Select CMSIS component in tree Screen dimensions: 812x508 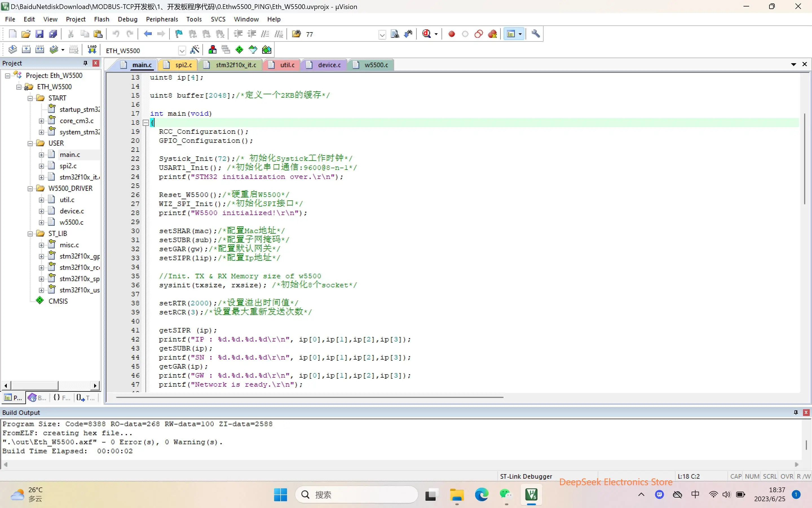pos(58,301)
